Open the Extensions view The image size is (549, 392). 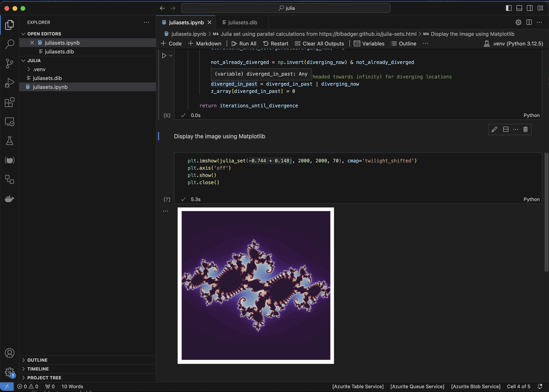pos(10,102)
